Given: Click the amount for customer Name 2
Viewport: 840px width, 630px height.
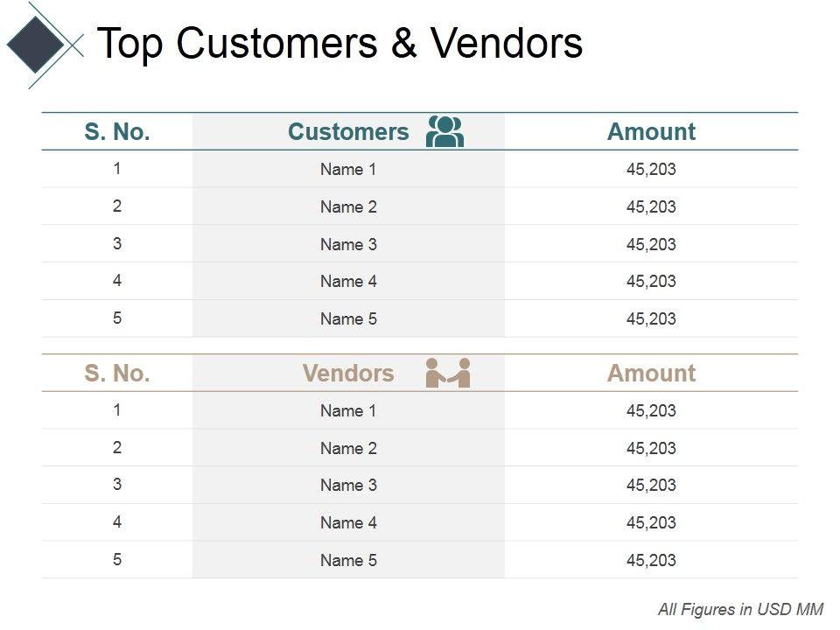Looking at the screenshot, I should pyautogui.click(x=651, y=207).
